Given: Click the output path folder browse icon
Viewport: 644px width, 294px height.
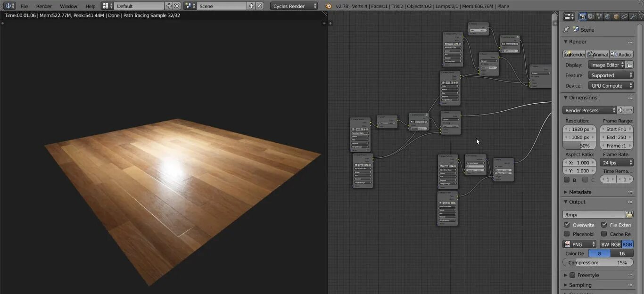Looking at the screenshot, I should click(x=629, y=214).
